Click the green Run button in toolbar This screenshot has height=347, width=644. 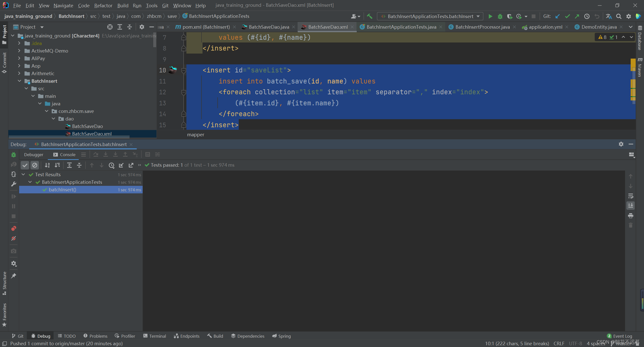(490, 16)
